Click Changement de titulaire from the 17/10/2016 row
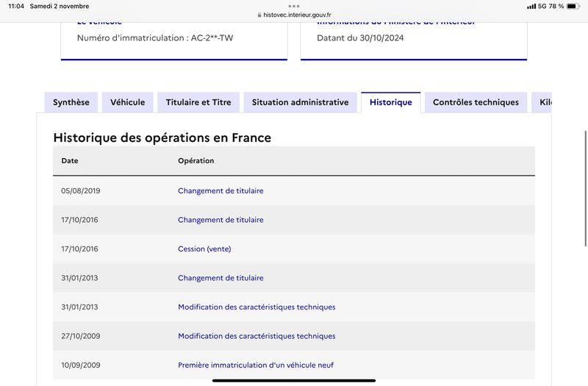This screenshot has height=386, width=588. tap(220, 220)
